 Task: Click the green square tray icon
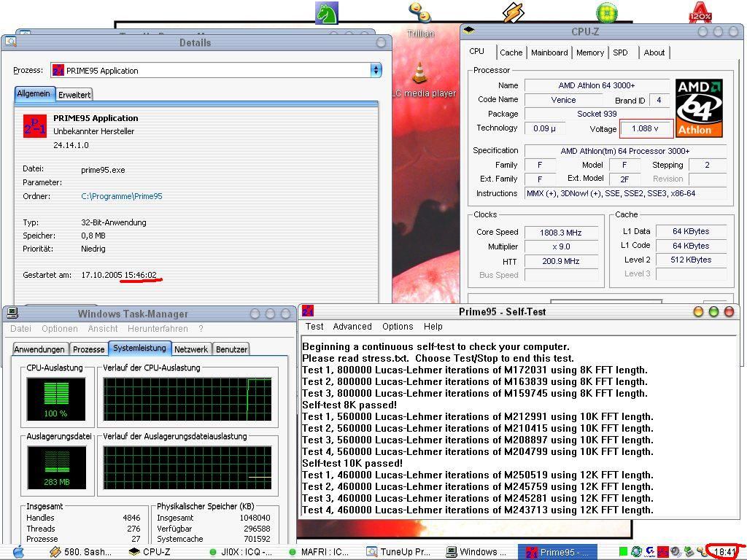pos(623,552)
